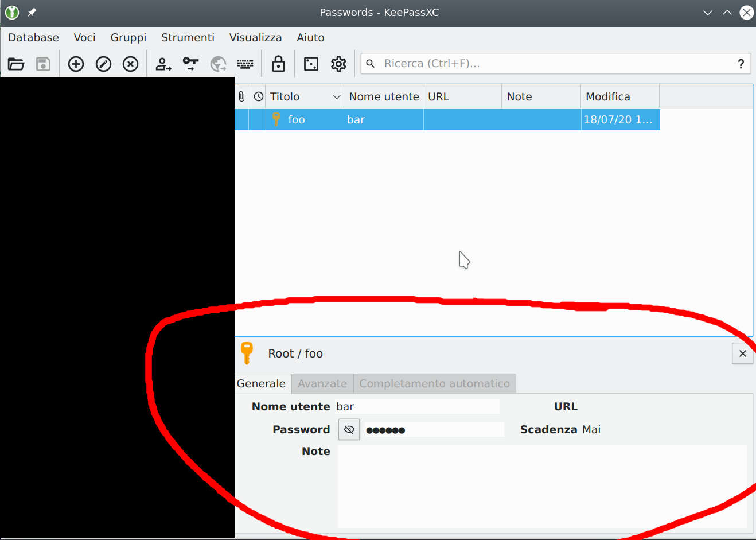
Task: Add a new entry with plus icon
Action: pos(76,64)
